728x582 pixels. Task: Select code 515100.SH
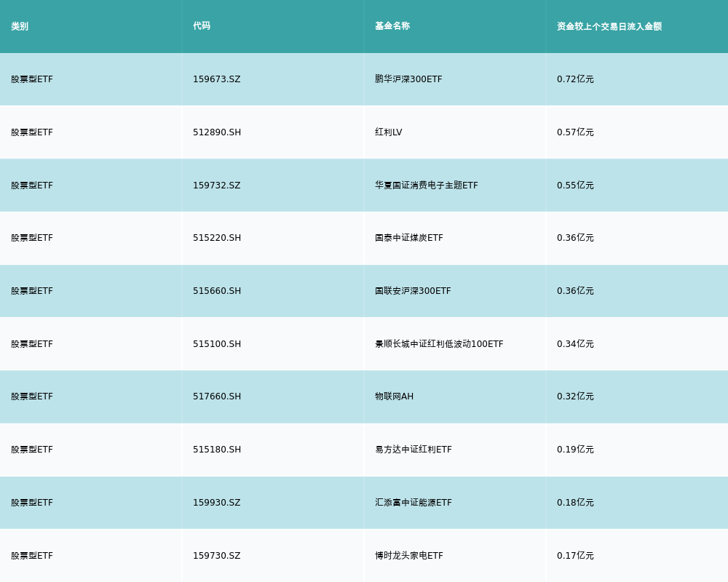217,344
